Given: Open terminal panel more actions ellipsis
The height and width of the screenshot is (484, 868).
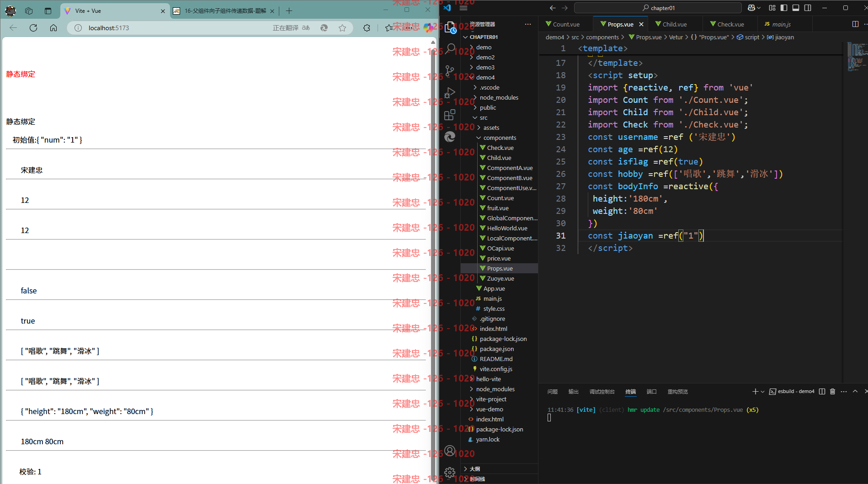Looking at the screenshot, I should pyautogui.click(x=844, y=392).
